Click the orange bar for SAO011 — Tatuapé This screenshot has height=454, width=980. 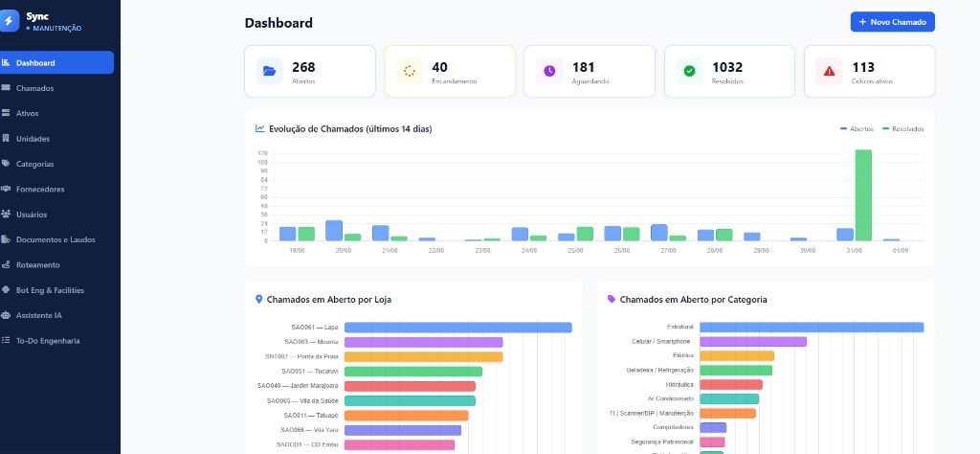pyautogui.click(x=406, y=416)
